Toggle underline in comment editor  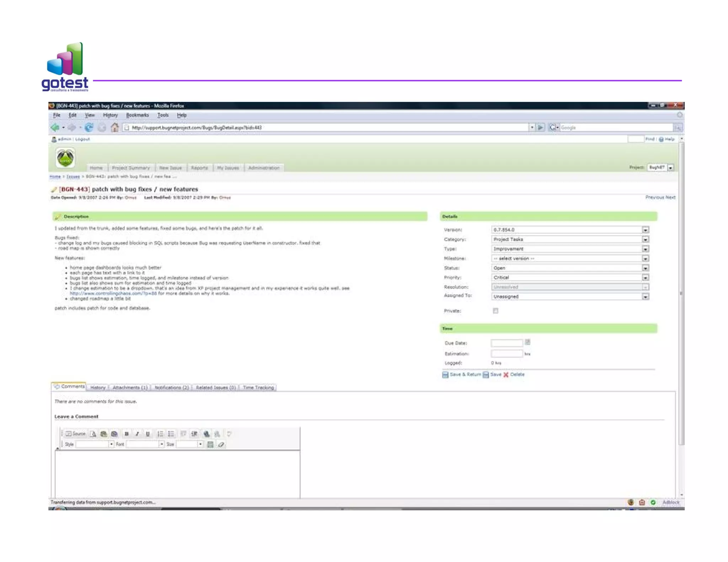pyautogui.click(x=148, y=434)
